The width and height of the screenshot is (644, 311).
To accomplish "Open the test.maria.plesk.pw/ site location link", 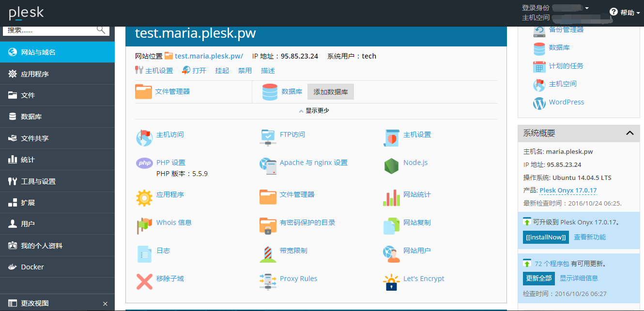I will (x=209, y=56).
